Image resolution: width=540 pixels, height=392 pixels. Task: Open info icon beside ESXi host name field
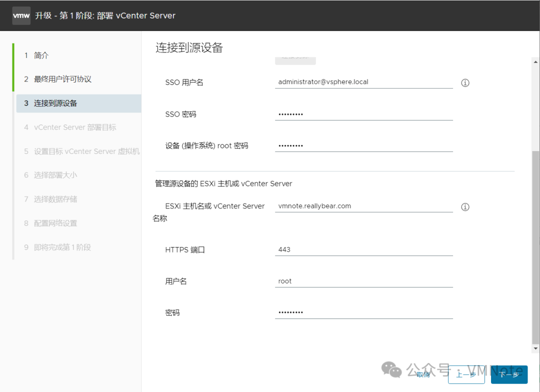click(465, 207)
